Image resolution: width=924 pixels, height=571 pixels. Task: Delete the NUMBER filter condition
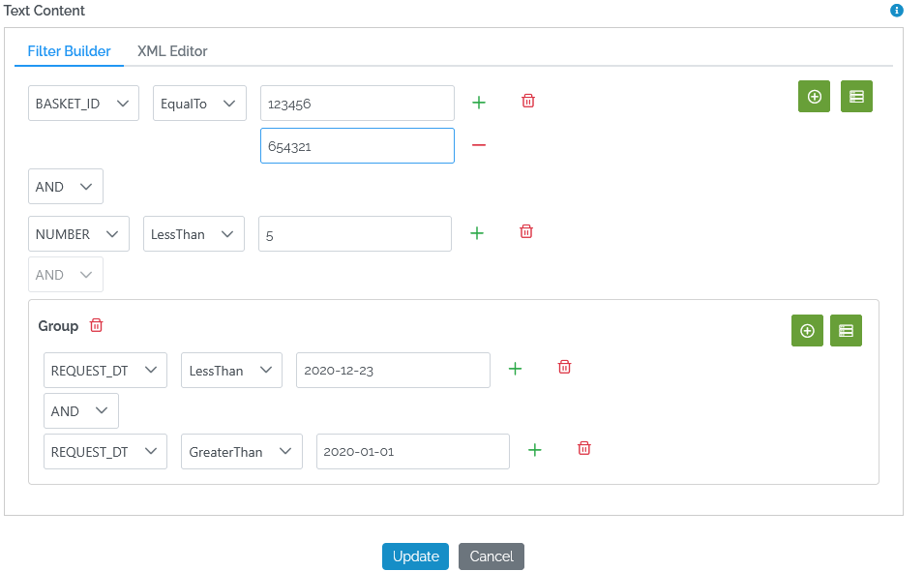(x=525, y=231)
